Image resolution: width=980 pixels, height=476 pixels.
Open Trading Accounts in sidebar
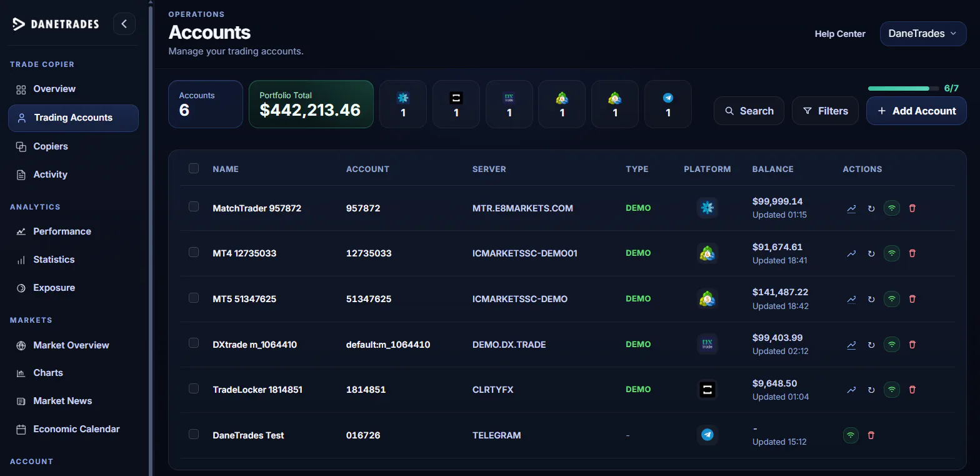[73, 118]
